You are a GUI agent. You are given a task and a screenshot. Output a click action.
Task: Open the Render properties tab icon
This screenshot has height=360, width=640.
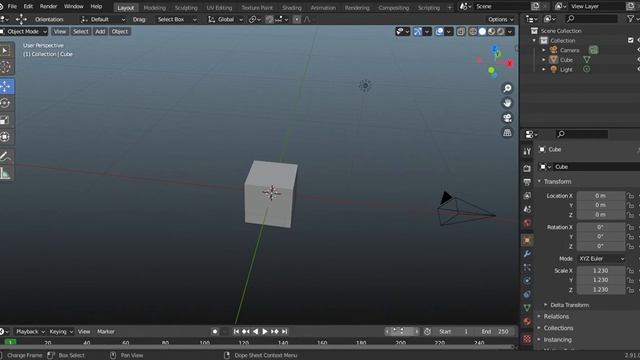[x=527, y=168]
